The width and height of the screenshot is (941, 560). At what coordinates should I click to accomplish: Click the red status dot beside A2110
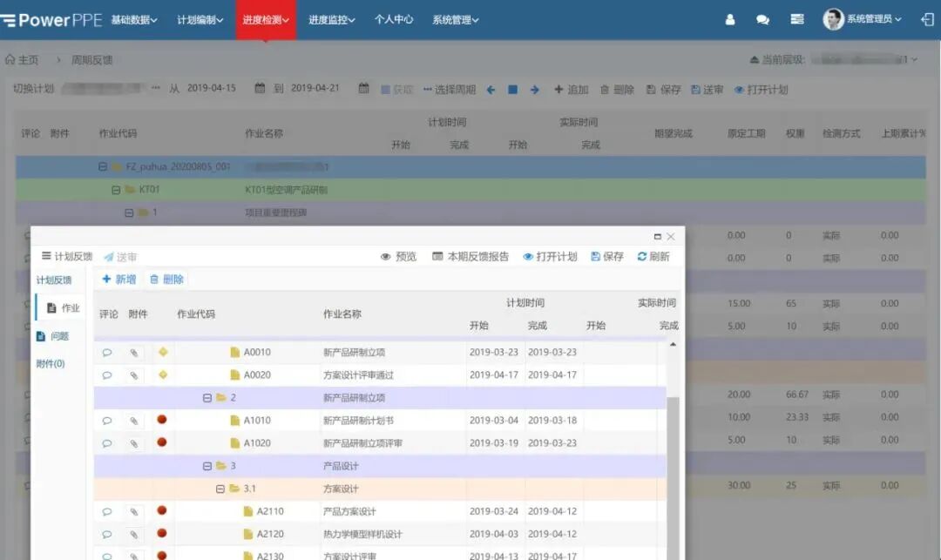(x=161, y=510)
